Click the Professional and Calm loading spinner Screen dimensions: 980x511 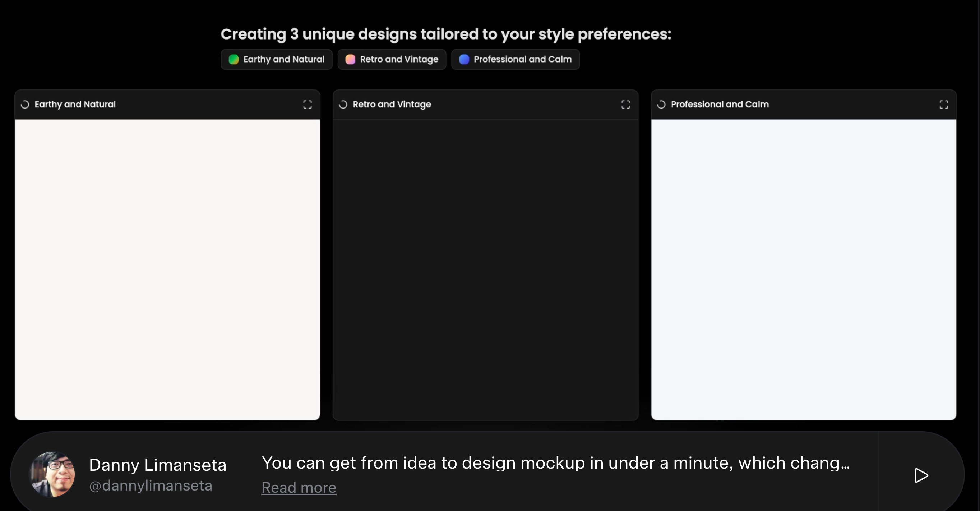tap(661, 105)
